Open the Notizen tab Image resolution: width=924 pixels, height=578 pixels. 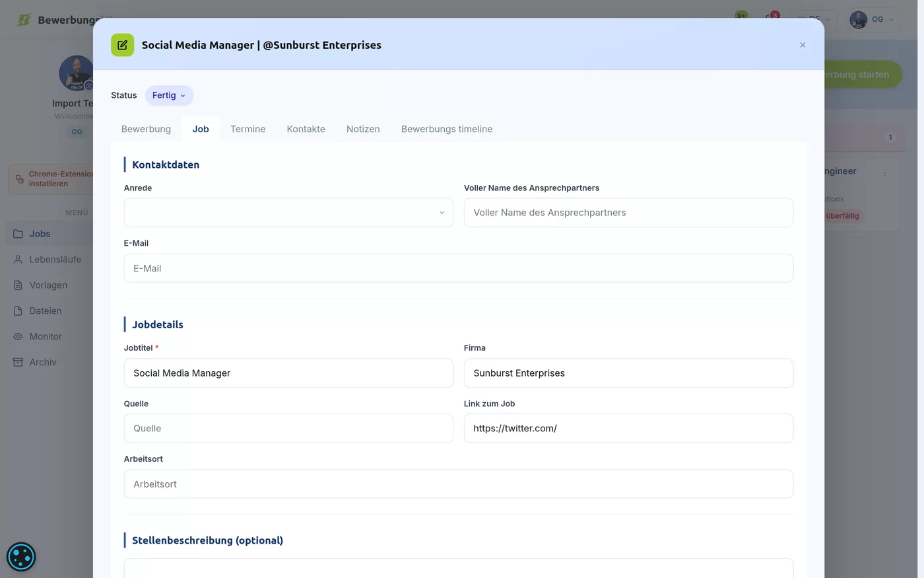tap(363, 129)
